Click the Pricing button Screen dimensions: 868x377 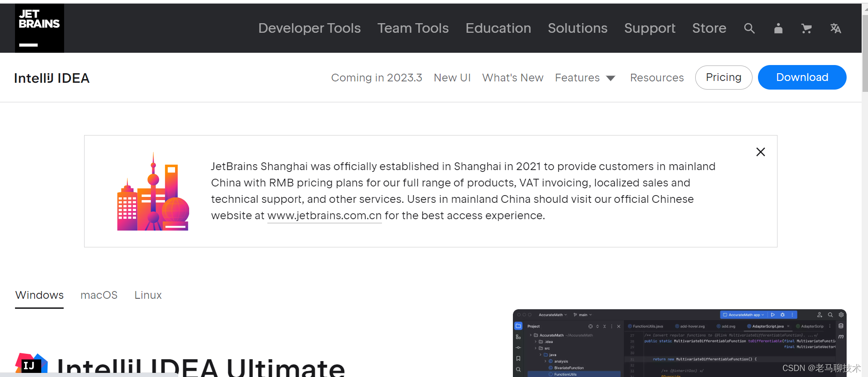click(723, 77)
